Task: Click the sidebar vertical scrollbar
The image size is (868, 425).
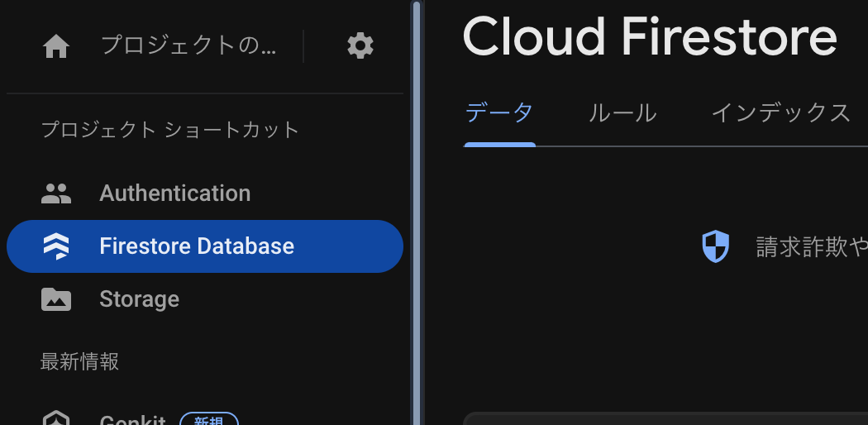Action: click(x=417, y=212)
